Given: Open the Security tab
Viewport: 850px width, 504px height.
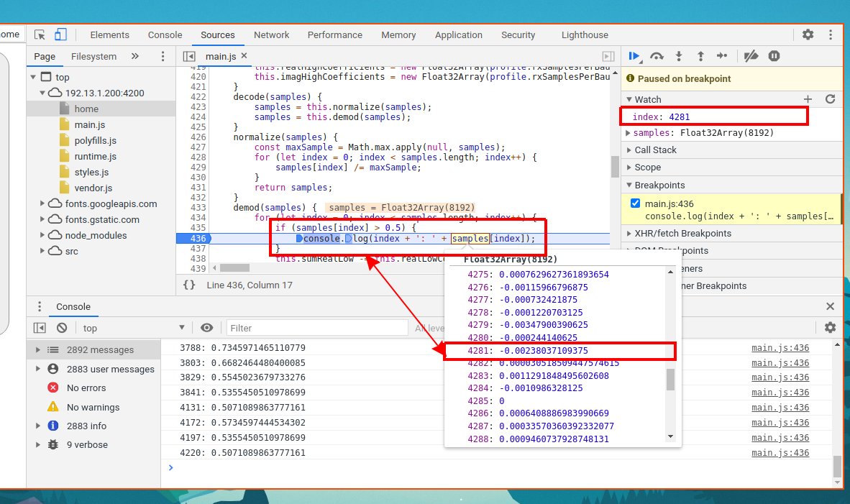Looking at the screenshot, I should 518,35.
